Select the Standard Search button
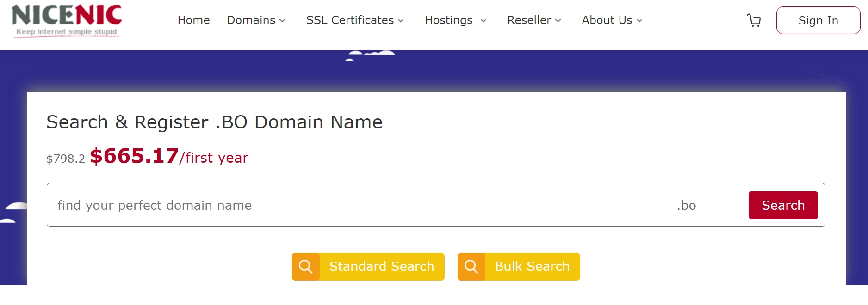The image size is (868, 305). click(368, 267)
